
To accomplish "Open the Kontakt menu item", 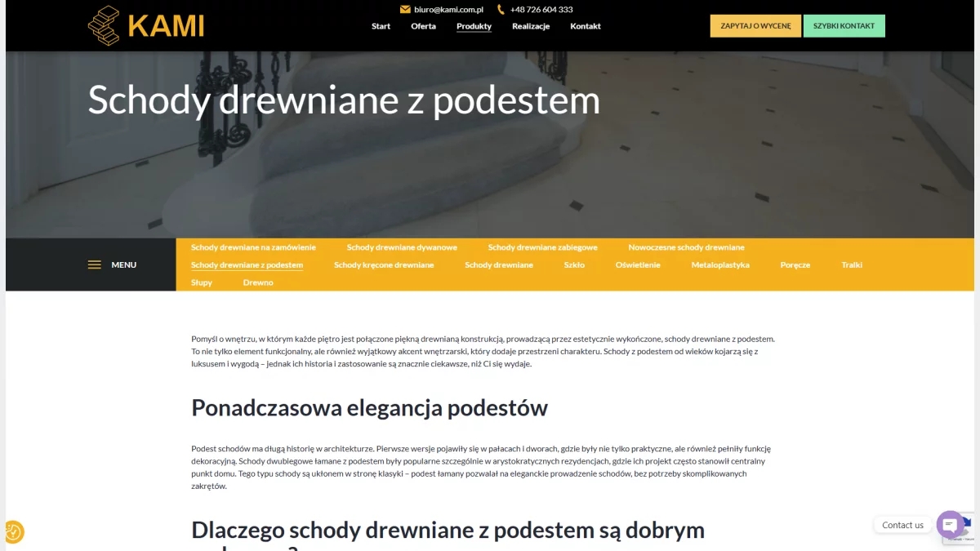I will coord(586,26).
